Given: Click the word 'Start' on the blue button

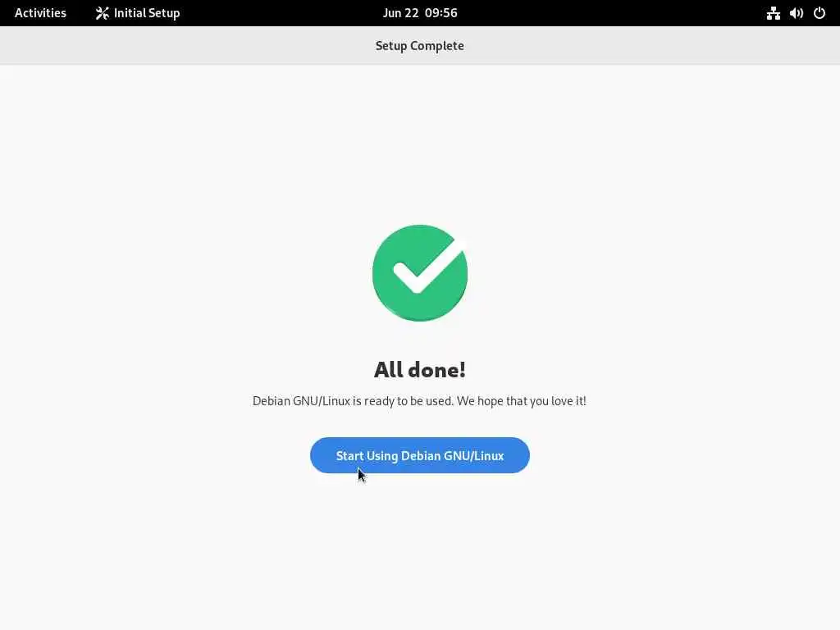Looking at the screenshot, I should [x=349, y=455].
